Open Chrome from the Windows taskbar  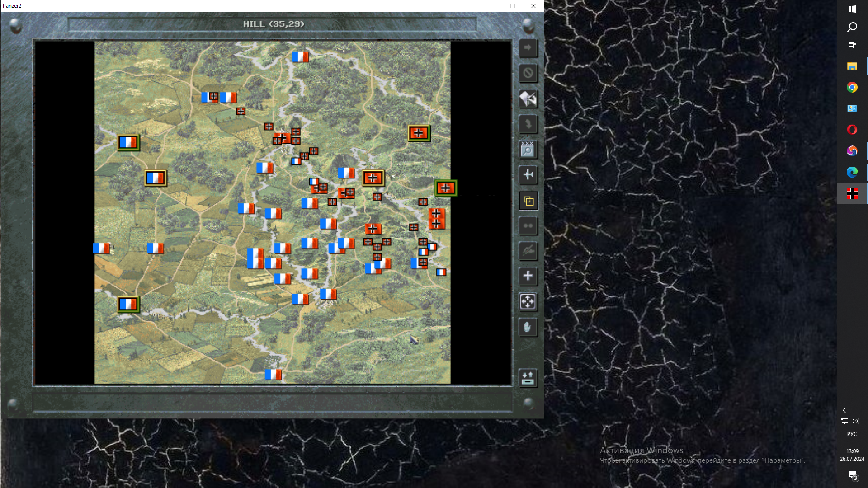click(x=852, y=88)
